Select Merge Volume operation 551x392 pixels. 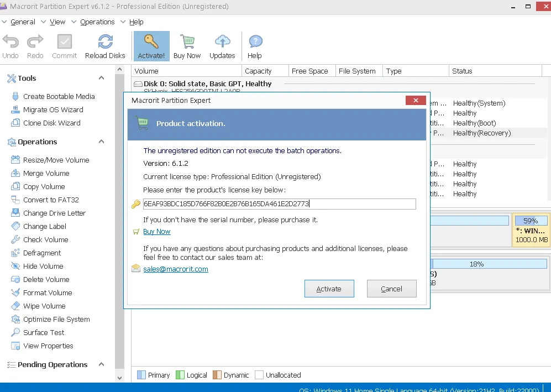tap(40, 173)
